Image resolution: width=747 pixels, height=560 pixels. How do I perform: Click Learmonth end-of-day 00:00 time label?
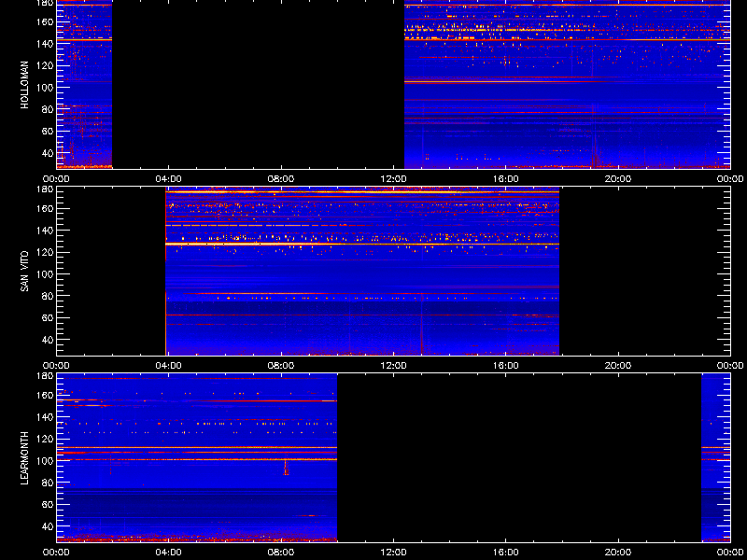pyautogui.click(x=730, y=553)
